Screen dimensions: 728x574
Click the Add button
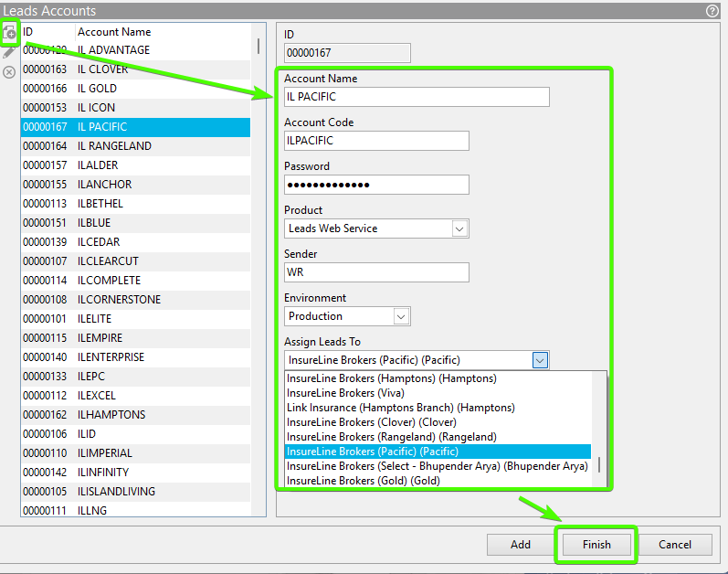click(520, 545)
